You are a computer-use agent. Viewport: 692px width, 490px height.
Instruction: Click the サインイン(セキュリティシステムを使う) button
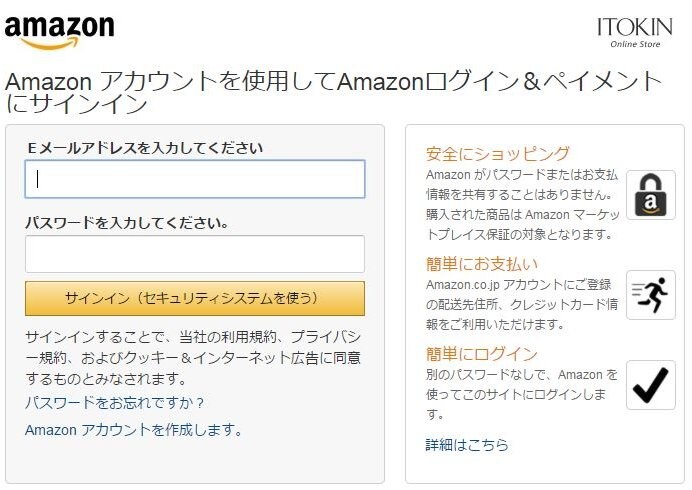[x=195, y=298]
